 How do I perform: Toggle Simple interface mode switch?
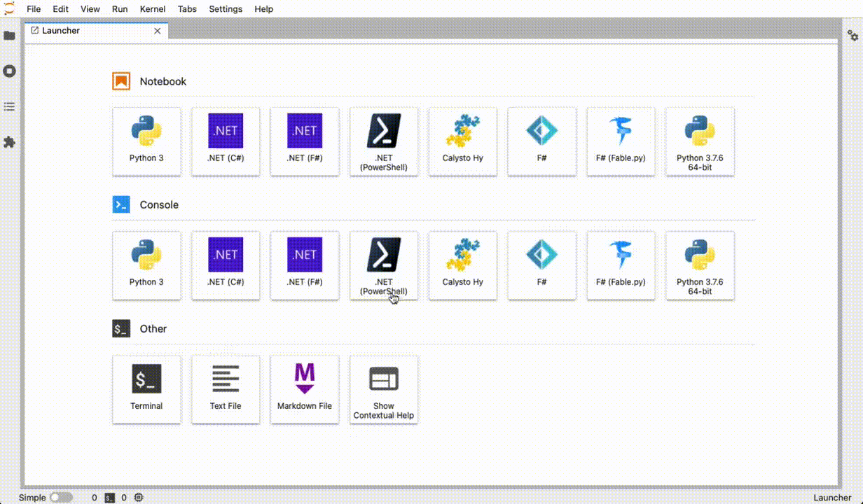pyautogui.click(x=61, y=498)
